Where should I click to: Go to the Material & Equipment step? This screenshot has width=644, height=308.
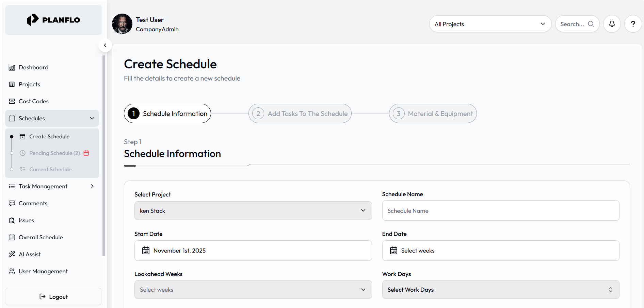click(x=433, y=113)
